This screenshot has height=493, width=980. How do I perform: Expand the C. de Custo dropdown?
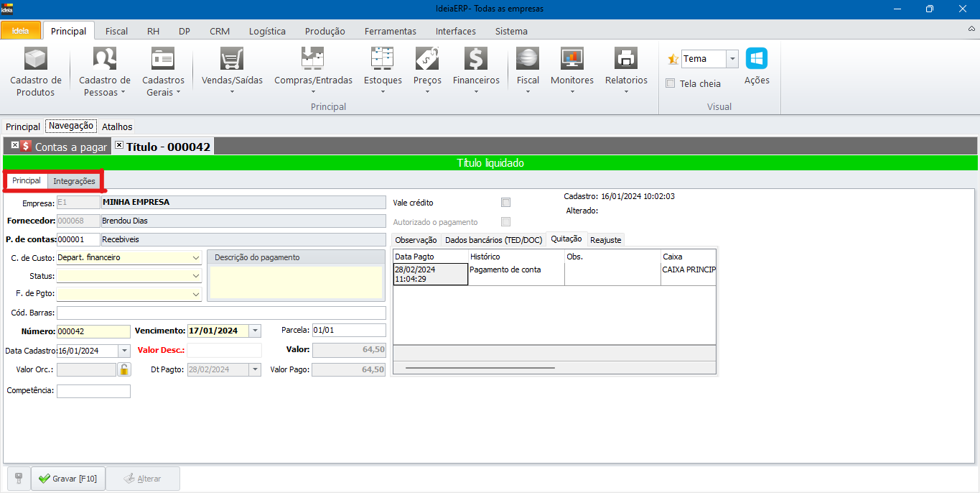click(x=196, y=257)
